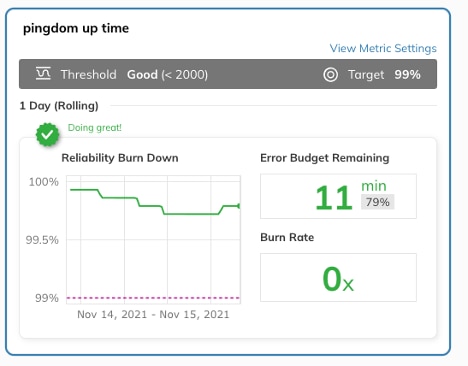Click the threshold waveform icon

pos(43,74)
